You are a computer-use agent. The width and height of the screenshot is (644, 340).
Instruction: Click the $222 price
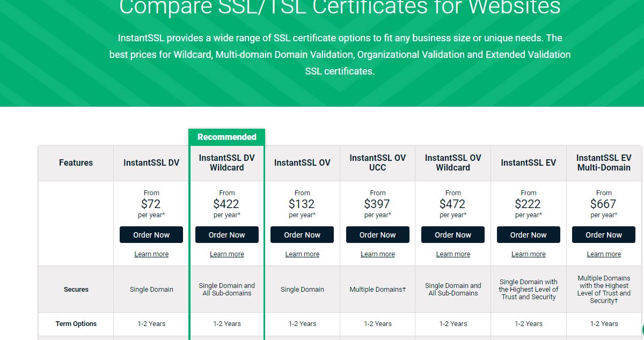coord(529,204)
